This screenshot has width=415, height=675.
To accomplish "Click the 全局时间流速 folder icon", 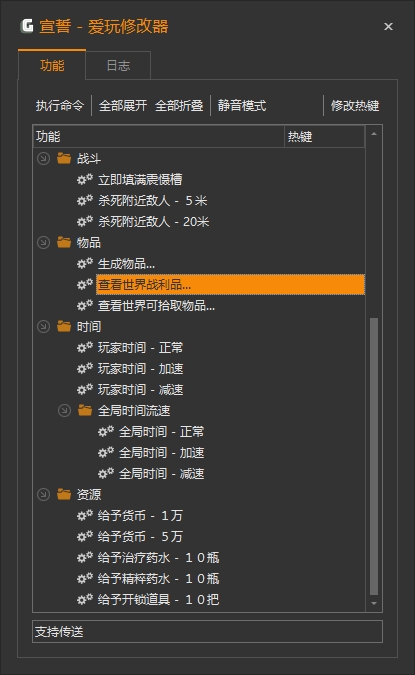I will [x=85, y=410].
